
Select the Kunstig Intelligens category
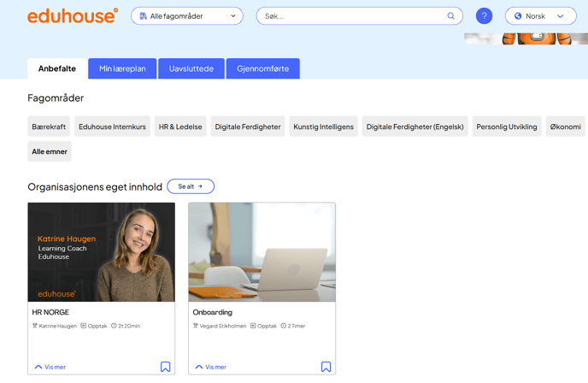[323, 127]
